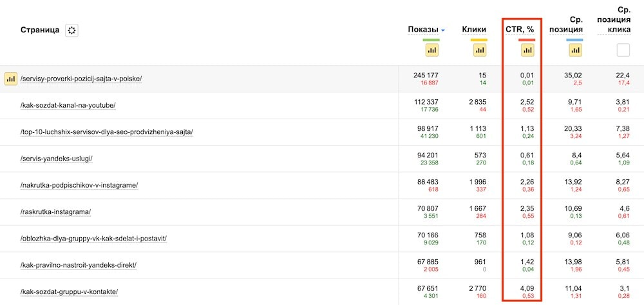Click the red color bar under CTR, %
Image resolution: width=644 pixels, height=305 pixels.
[x=527, y=40]
